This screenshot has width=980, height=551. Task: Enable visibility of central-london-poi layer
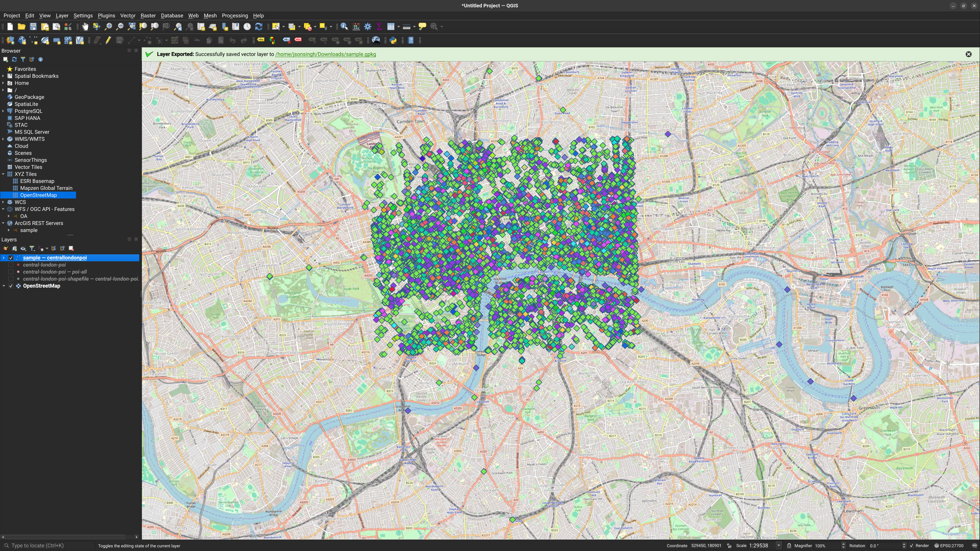click(x=11, y=265)
